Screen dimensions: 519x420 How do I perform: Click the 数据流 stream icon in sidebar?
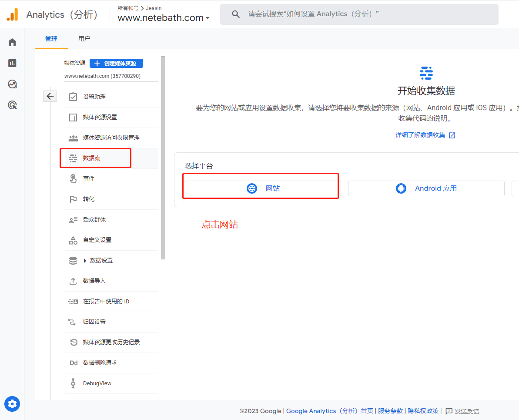[x=73, y=158]
